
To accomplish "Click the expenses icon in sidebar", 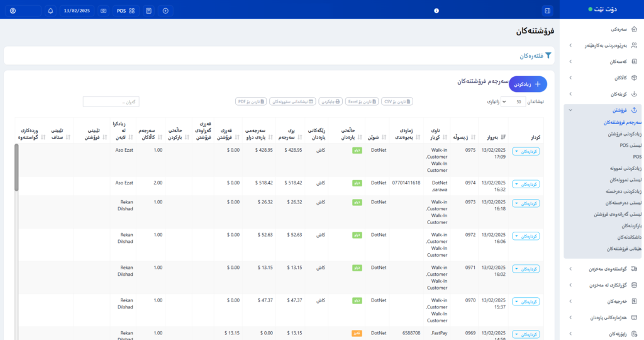I will (634, 302).
